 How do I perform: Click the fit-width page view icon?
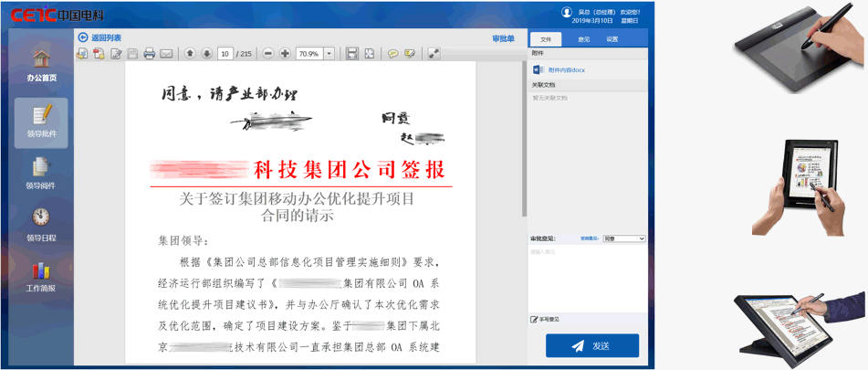352,54
